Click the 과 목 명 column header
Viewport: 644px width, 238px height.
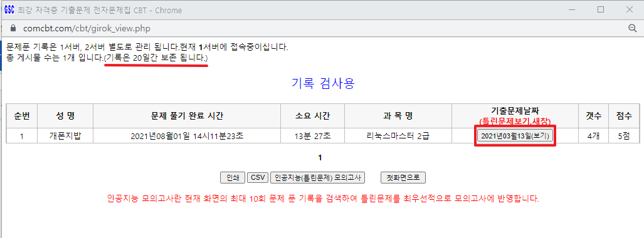[x=398, y=116]
